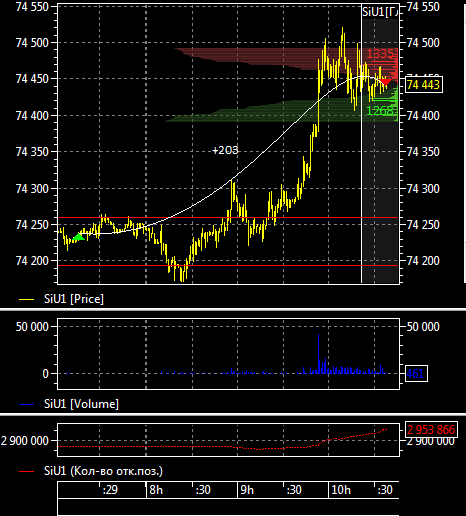
Task: Click the green buy entry triangle marker
Action: pyautogui.click(x=78, y=237)
